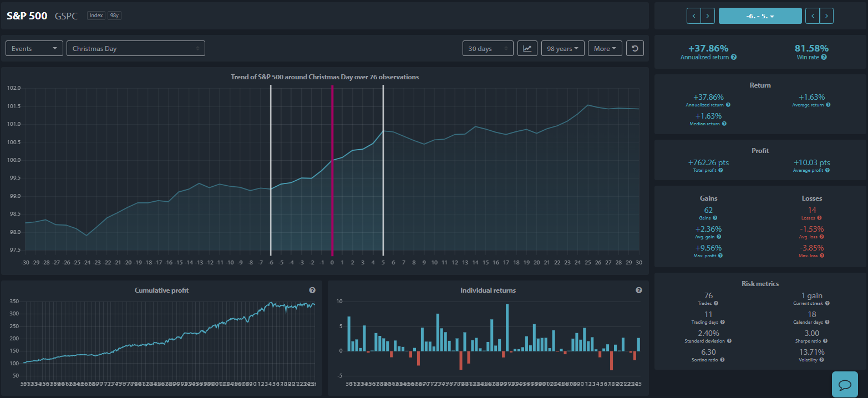The width and height of the screenshot is (868, 398).
Task: Click the Index badge next to GSPC
Action: [96, 16]
